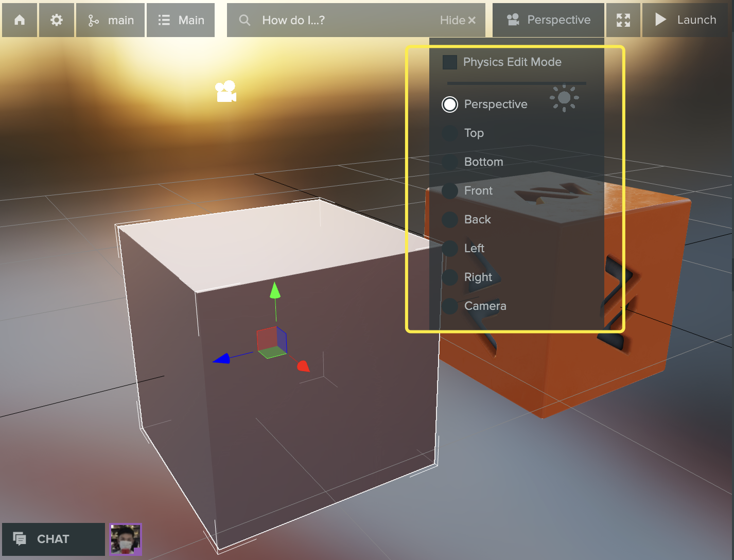The image size is (734, 560).
Task: Click the green Y-axis gizmo arrow
Action: [275, 291]
